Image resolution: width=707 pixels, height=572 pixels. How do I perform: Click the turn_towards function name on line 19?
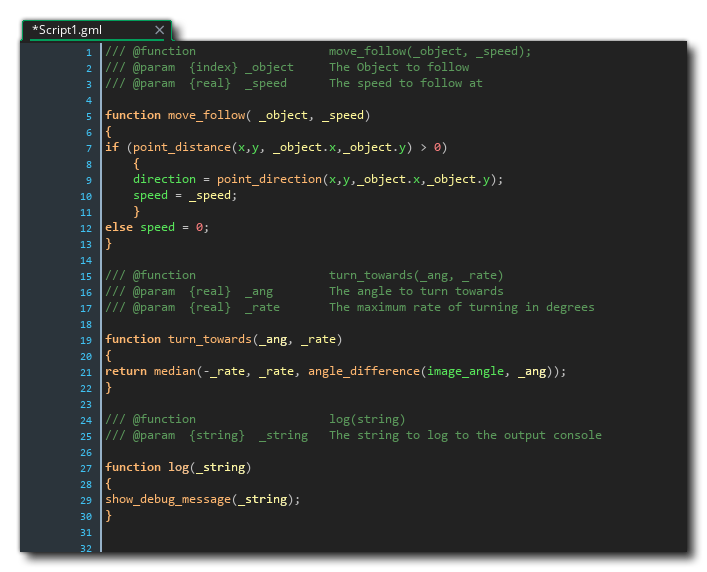(x=209, y=339)
